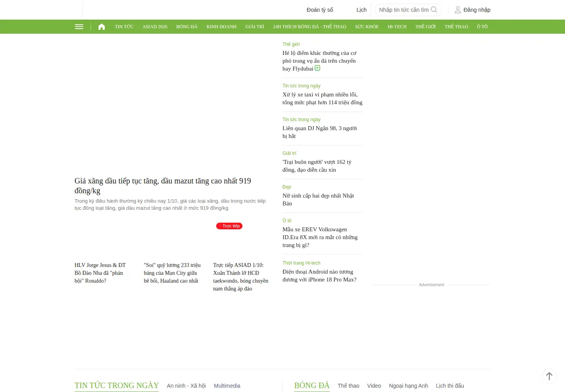Open the xe taxi vi phạm article
The image size is (565, 392).
(x=323, y=98)
